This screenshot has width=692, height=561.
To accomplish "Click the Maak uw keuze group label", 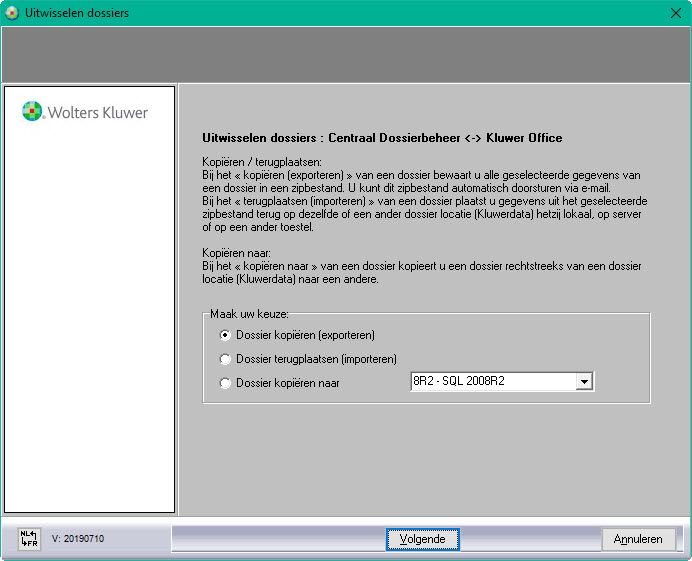I will 249,314.
